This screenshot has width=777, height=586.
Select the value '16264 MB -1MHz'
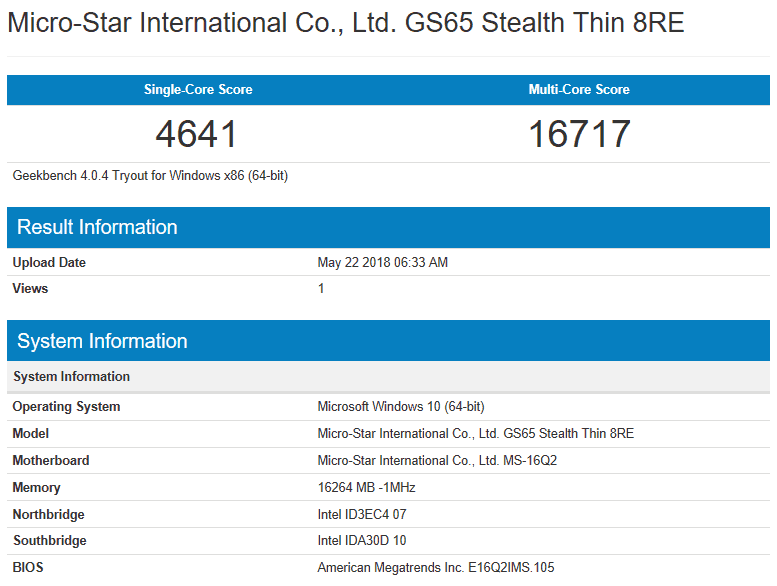pyautogui.click(x=367, y=487)
